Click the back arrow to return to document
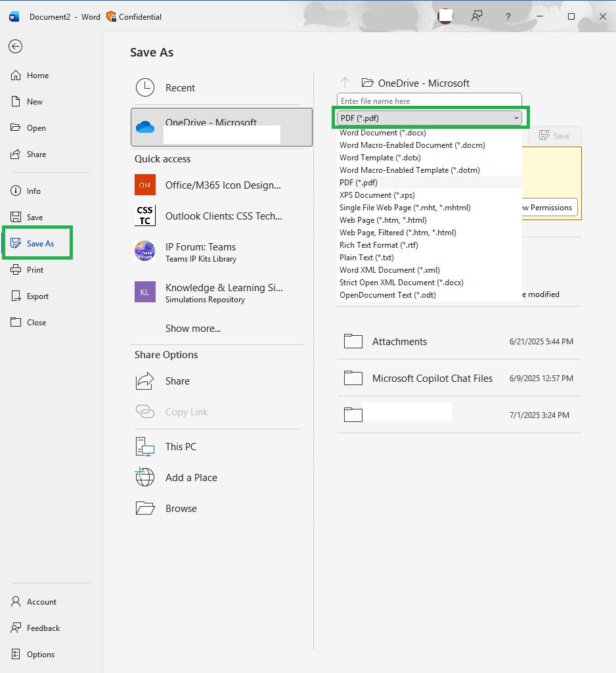Screen dimensions: 616x673 pos(16,47)
